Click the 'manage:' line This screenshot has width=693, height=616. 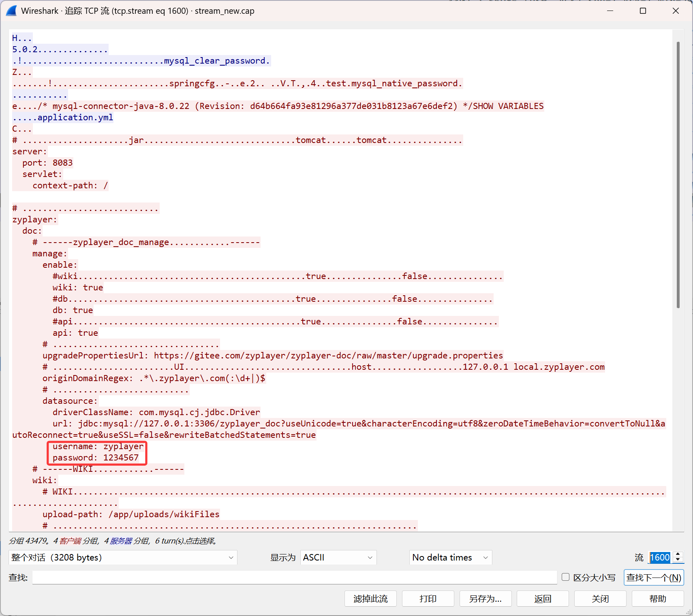tap(50, 254)
